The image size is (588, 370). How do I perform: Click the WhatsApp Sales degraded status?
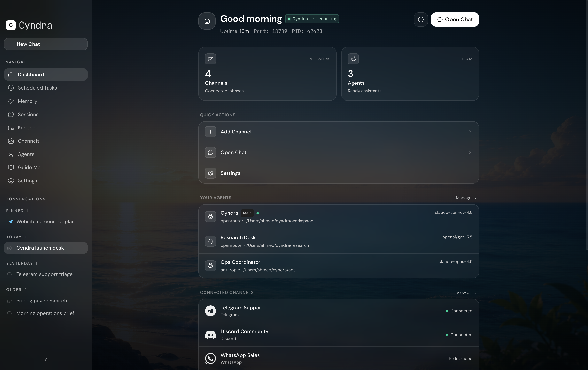click(x=460, y=359)
